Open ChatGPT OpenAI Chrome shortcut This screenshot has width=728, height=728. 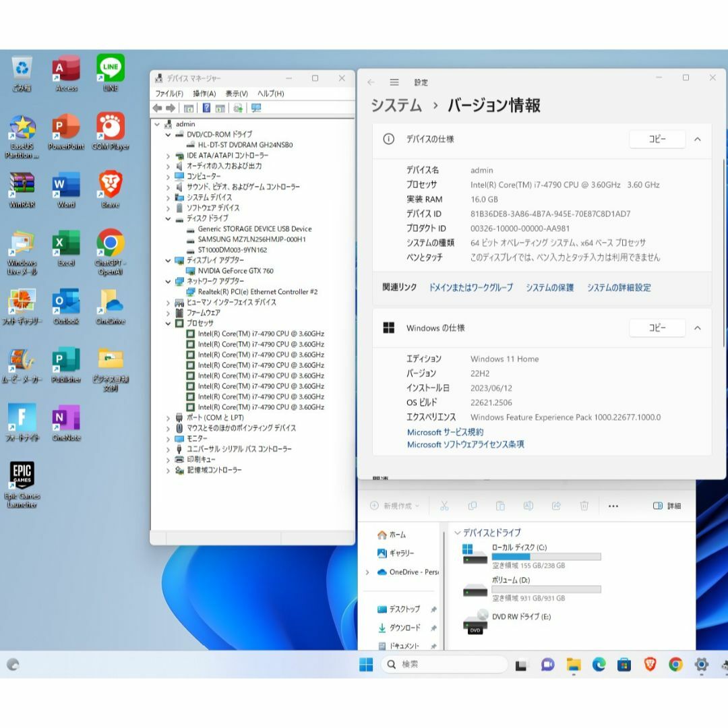[x=111, y=252]
